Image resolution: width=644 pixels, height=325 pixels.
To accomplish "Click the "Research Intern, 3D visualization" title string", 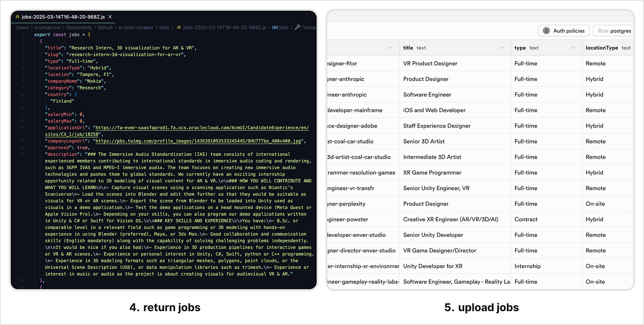I will (130, 48).
